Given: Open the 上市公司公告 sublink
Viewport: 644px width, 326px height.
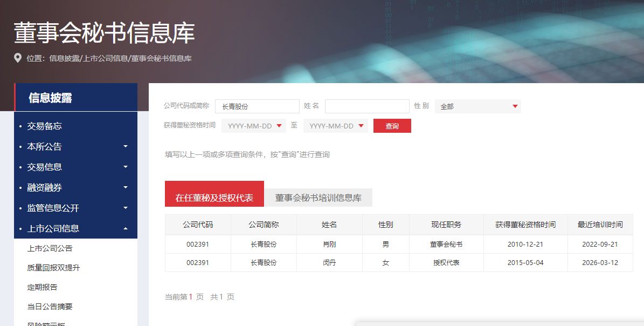Looking at the screenshot, I should (50, 248).
